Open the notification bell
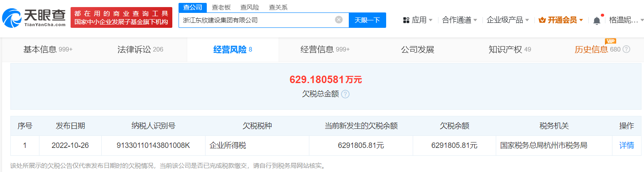This screenshot has width=644, height=172. coord(597,20)
